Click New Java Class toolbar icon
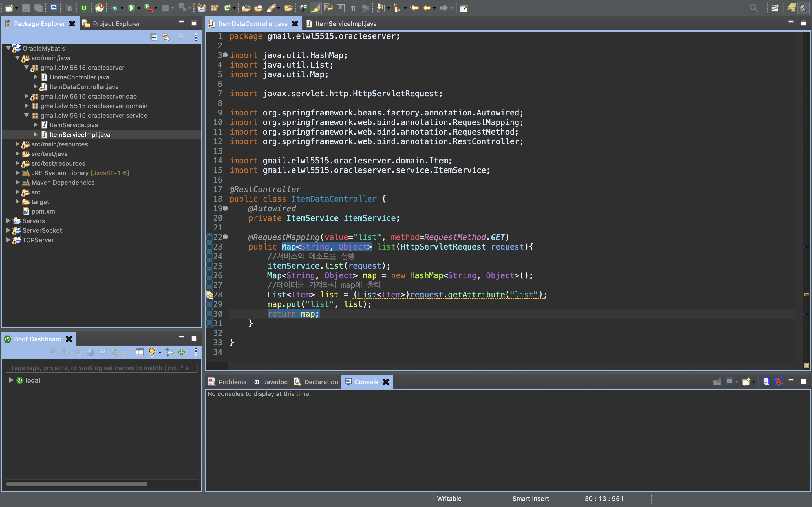Viewport: 812px width, 507px height. [227, 8]
